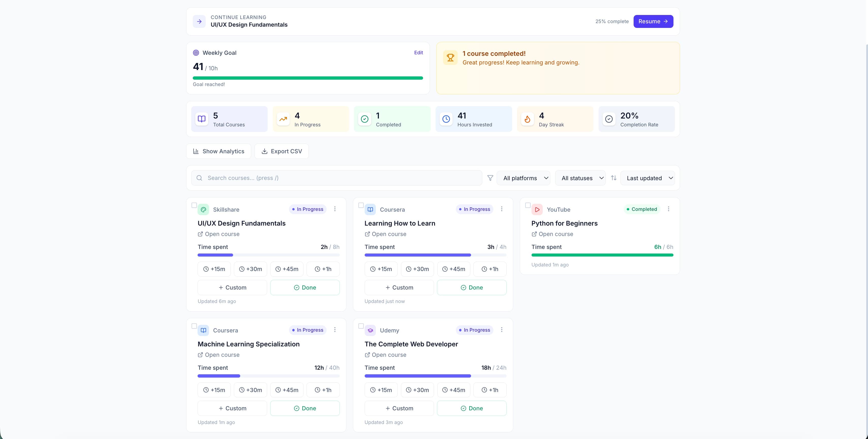Click the clock icon in Hours Invested stat
The width and height of the screenshot is (868, 439).
(446, 119)
